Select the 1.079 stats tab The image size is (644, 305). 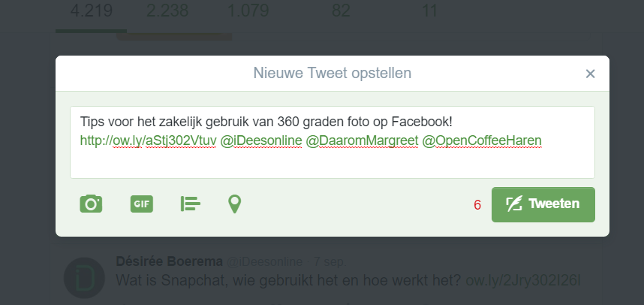point(248,11)
